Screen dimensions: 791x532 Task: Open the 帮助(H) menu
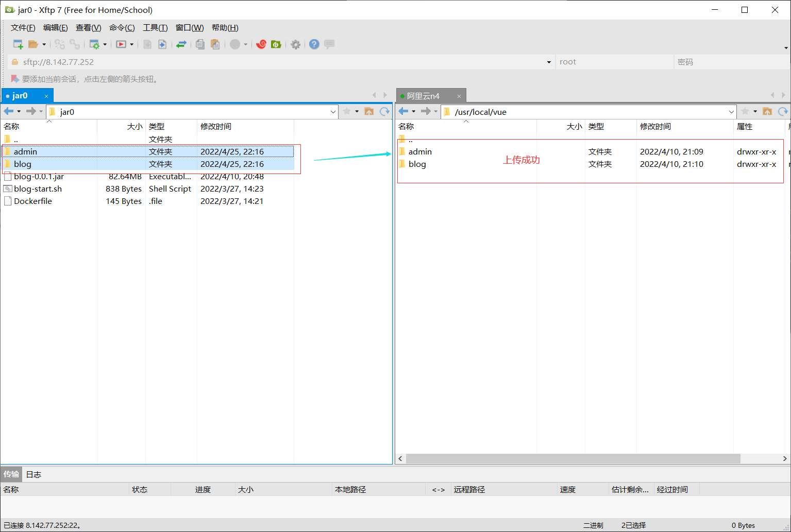tap(225, 28)
